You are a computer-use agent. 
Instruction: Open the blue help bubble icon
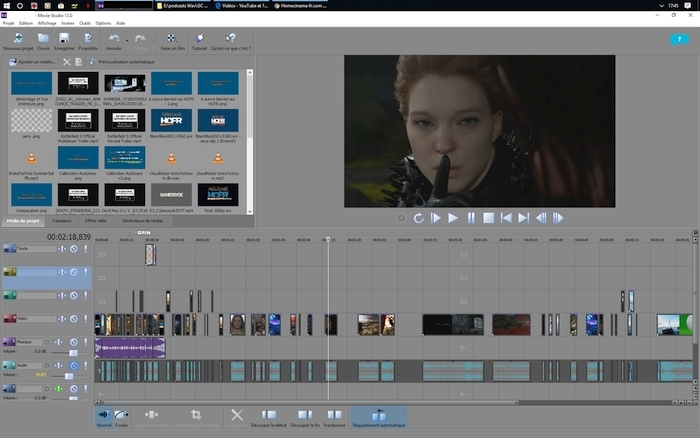[679, 40]
